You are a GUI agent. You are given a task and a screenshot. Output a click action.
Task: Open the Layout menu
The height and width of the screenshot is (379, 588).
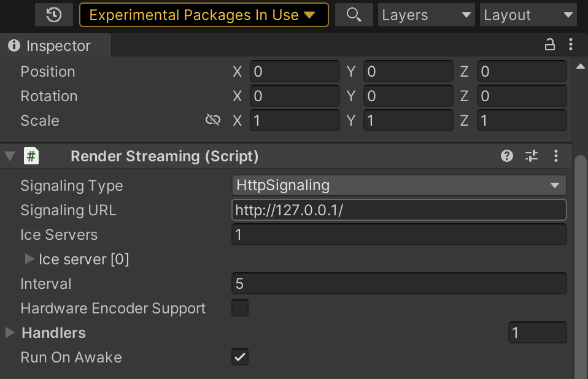pos(528,15)
